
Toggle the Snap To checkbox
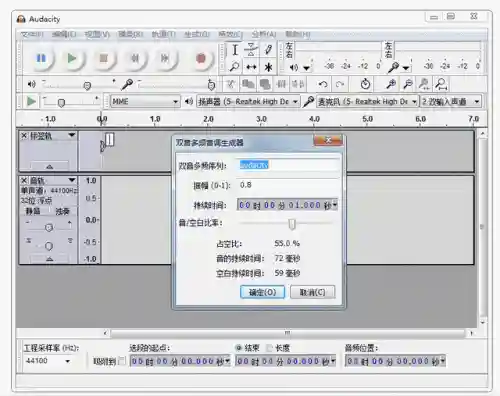(122, 361)
